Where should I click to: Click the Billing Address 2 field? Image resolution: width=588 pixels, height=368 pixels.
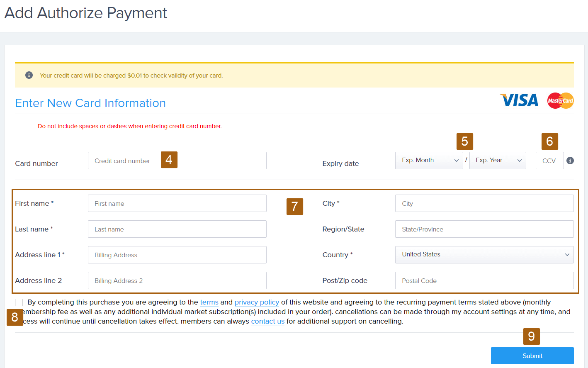tap(177, 281)
